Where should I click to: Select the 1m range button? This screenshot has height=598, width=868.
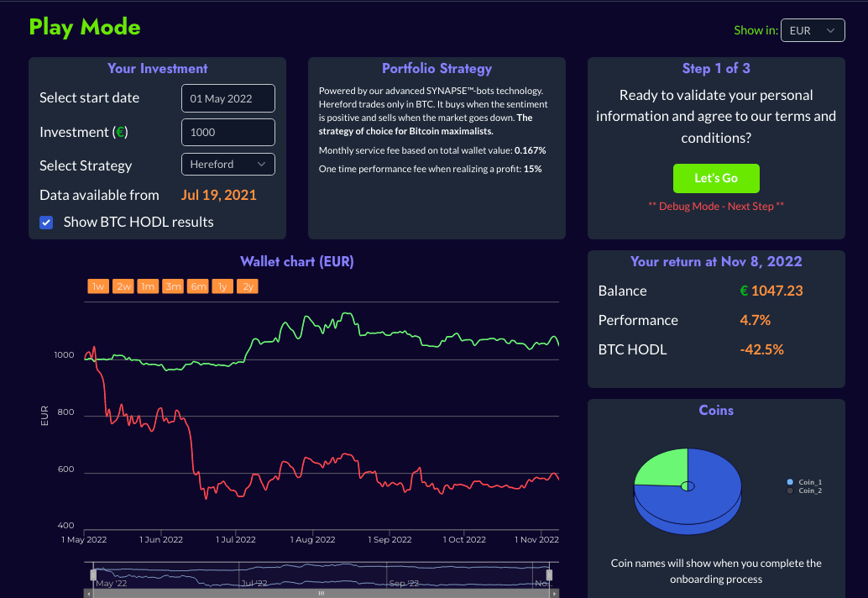point(148,286)
